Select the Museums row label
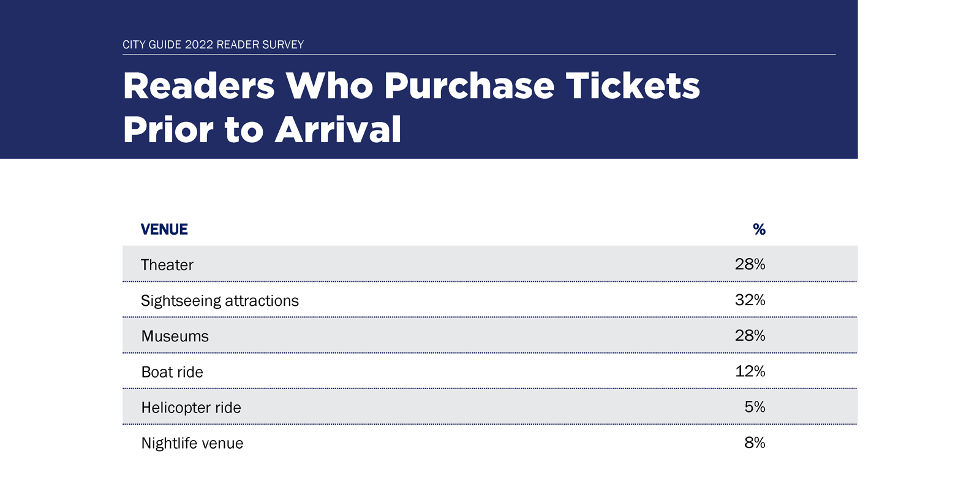Screen dimensions: 980x486 175,336
